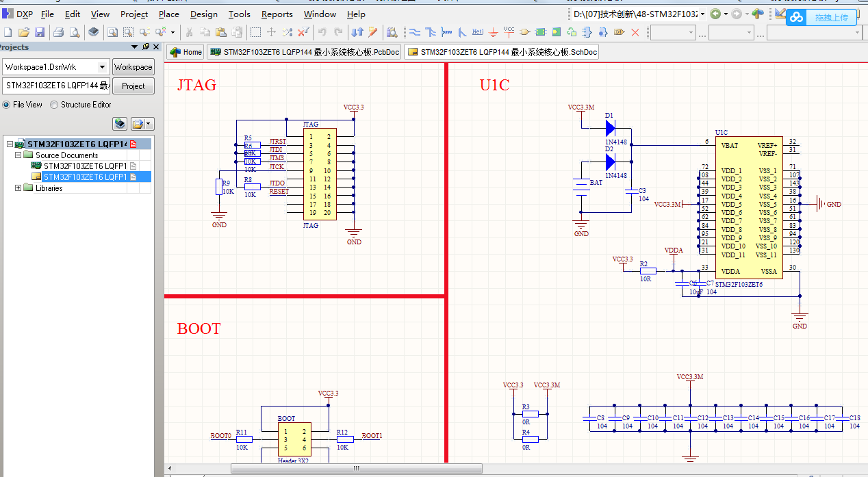Place a GND power port
This screenshot has height=477, width=868.
[x=494, y=32]
